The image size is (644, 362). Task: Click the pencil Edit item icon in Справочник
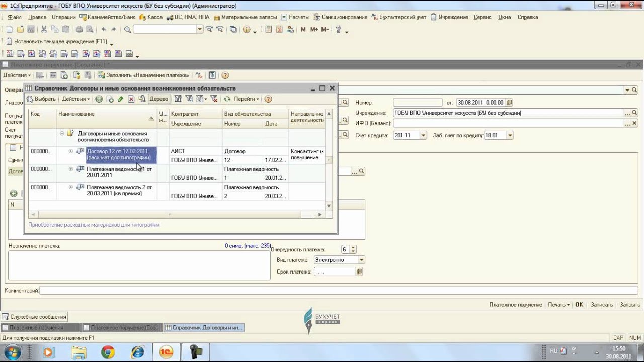click(x=120, y=99)
